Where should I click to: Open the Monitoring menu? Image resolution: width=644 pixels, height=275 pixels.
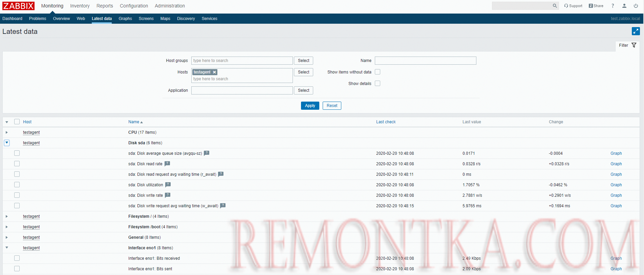point(52,6)
